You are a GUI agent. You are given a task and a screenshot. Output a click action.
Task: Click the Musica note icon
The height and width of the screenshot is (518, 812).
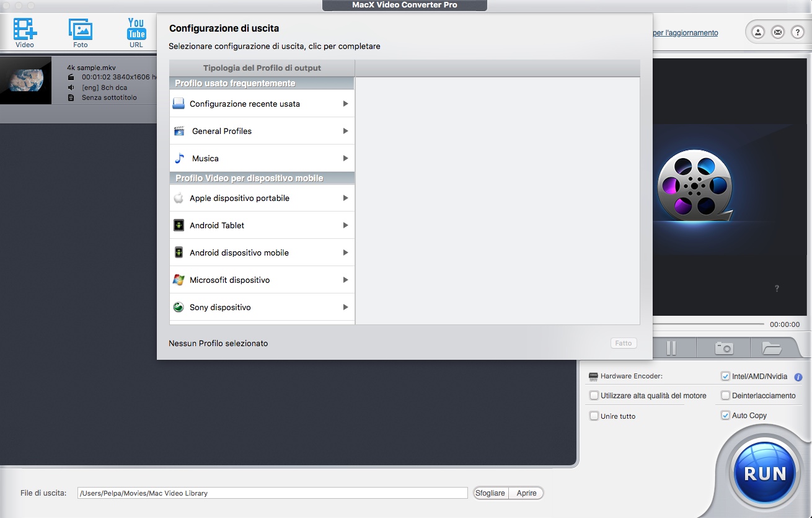[x=179, y=158]
